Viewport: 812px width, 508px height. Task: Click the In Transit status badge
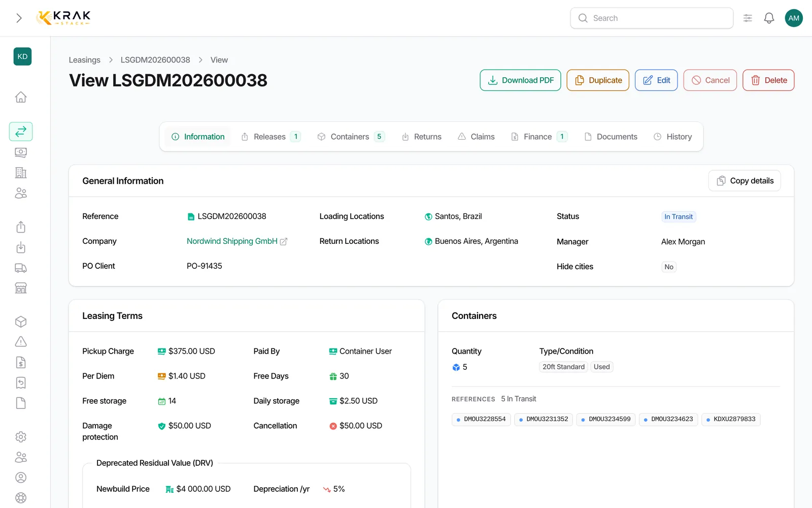point(679,217)
